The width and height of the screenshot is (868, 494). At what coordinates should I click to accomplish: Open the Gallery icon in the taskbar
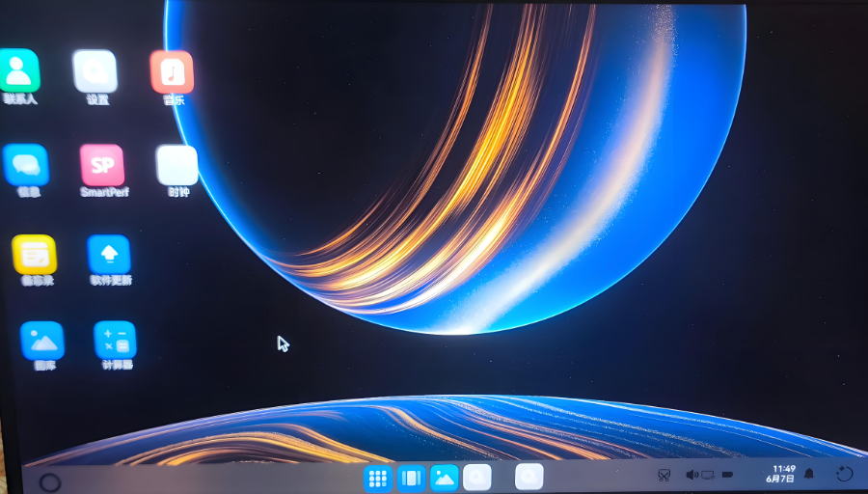pyautogui.click(x=445, y=478)
